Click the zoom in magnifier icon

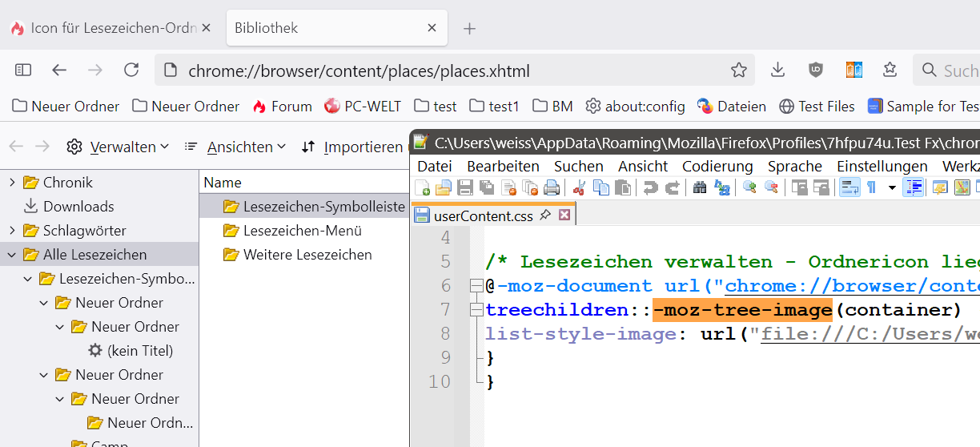750,188
